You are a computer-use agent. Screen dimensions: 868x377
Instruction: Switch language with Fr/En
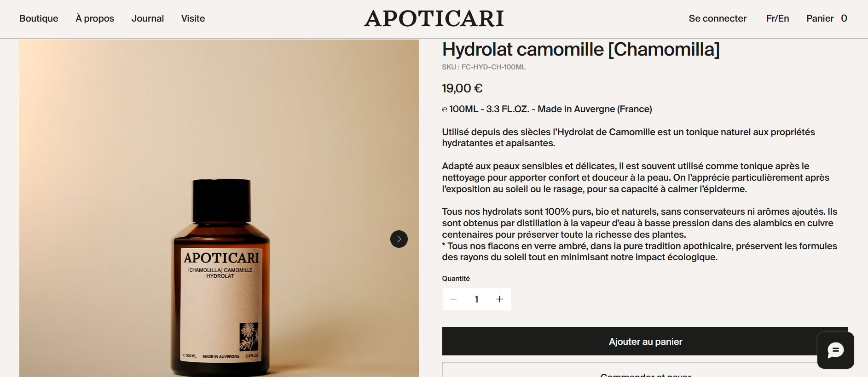point(777,18)
